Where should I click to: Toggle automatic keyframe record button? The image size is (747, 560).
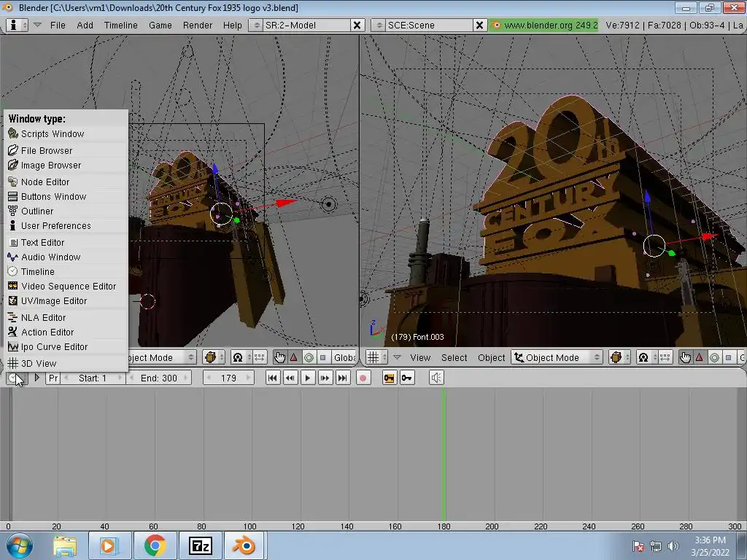(x=363, y=378)
